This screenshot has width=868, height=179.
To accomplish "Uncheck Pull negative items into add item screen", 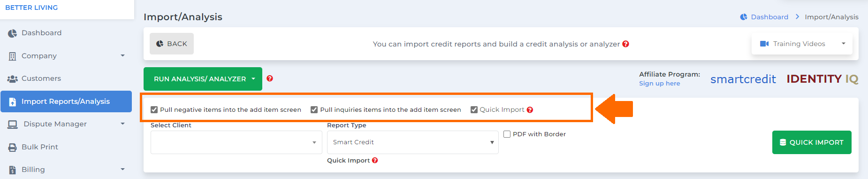I will [x=154, y=110].
